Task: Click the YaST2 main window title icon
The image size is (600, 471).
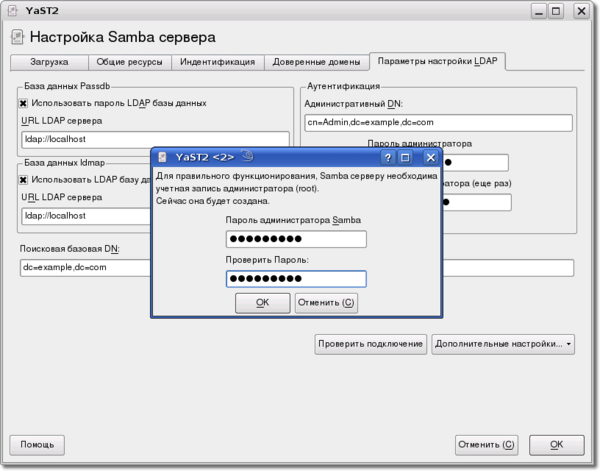Action: [15, 13]
